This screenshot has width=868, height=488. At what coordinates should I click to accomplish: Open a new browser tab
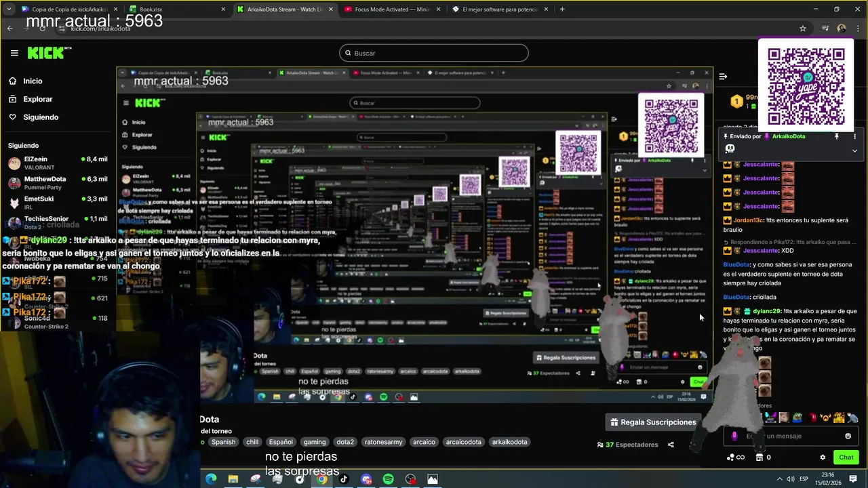[x=562, y=9]
